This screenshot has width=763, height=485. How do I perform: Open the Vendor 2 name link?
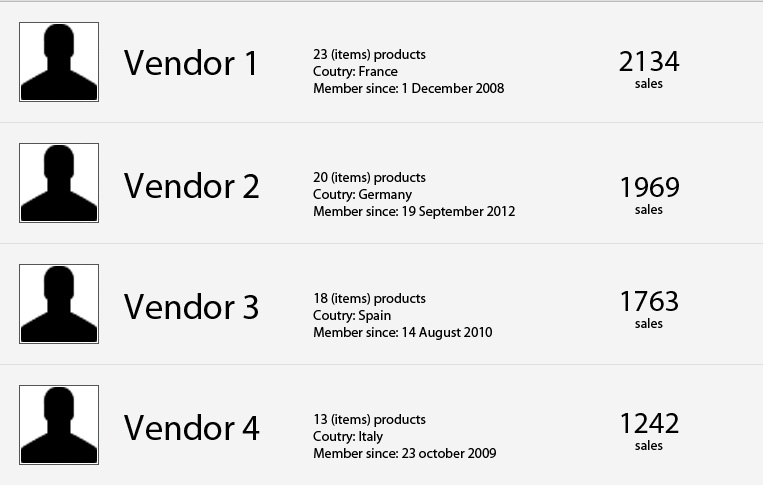192,186
